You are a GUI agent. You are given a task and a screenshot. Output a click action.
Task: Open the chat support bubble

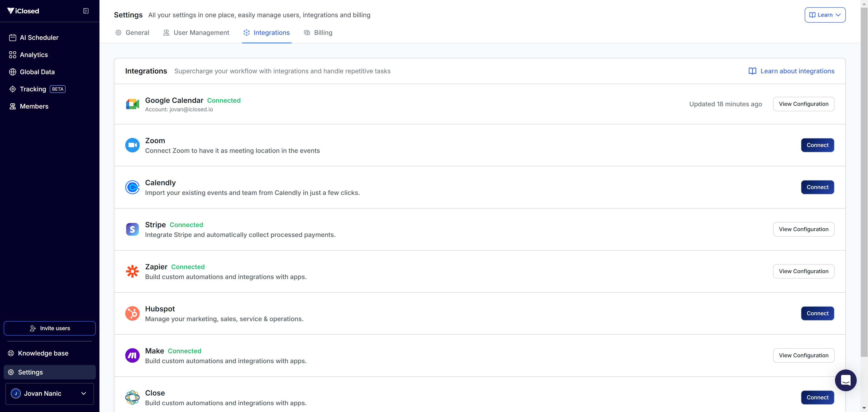pos(845,380)
